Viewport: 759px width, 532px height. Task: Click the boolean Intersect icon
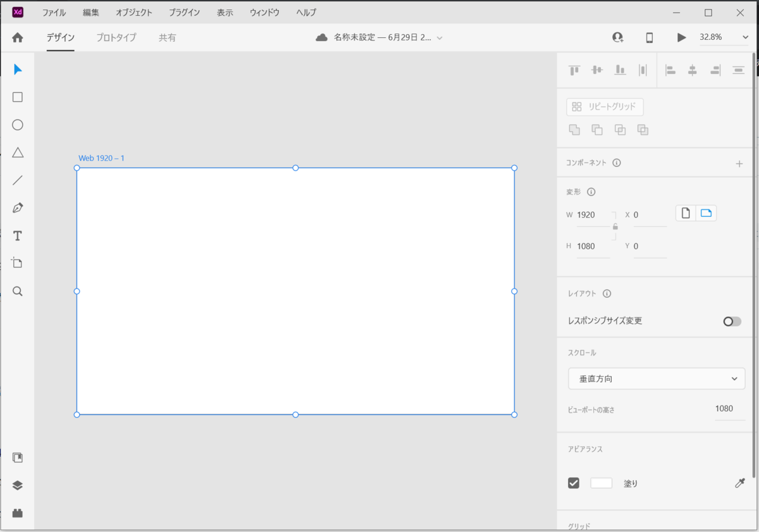coord(620,130)
